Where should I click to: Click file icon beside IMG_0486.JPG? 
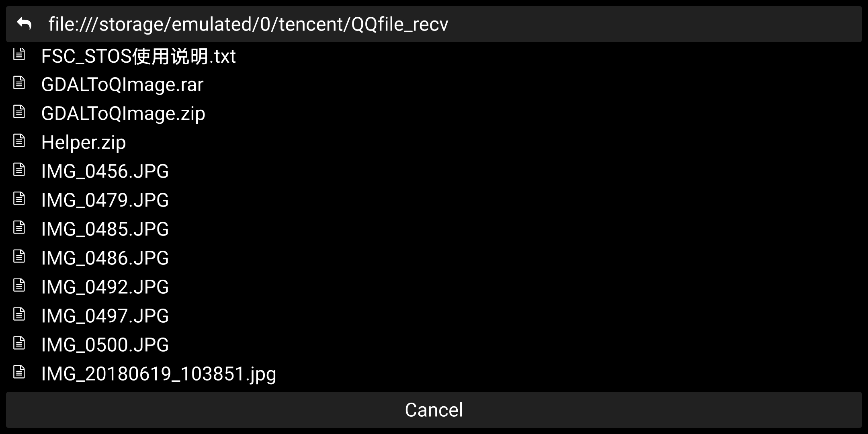coord(19,256)
